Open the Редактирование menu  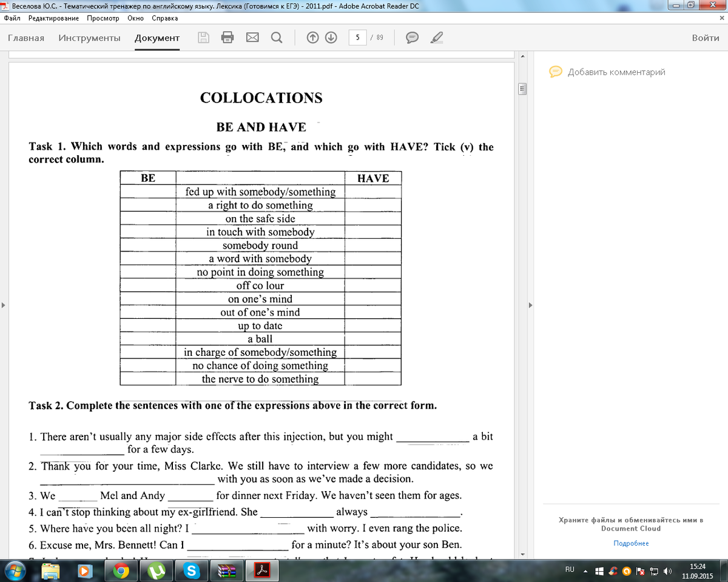click(x=53, y=18)
